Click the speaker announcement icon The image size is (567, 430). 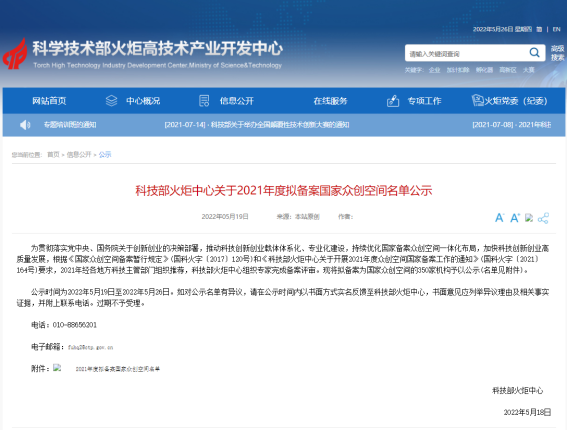(x=25, y=125)
